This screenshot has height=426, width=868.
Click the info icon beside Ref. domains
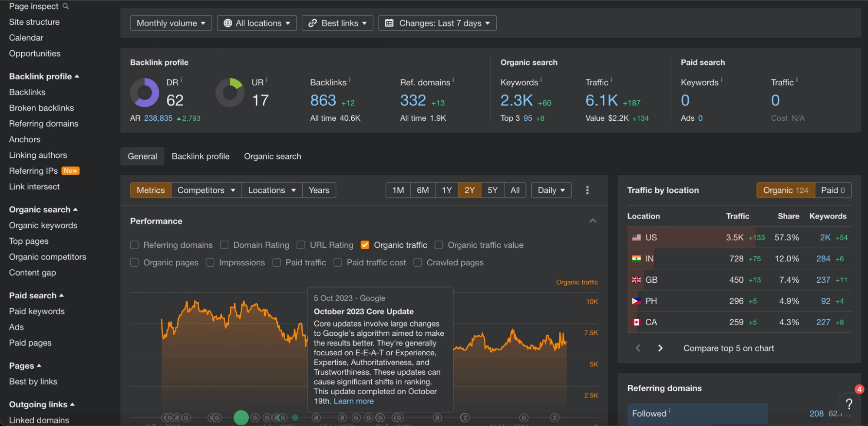(x=453, y=80)
